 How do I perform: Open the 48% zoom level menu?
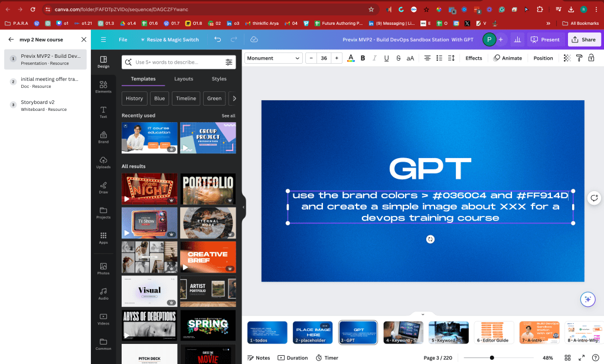tap(547, 358)
